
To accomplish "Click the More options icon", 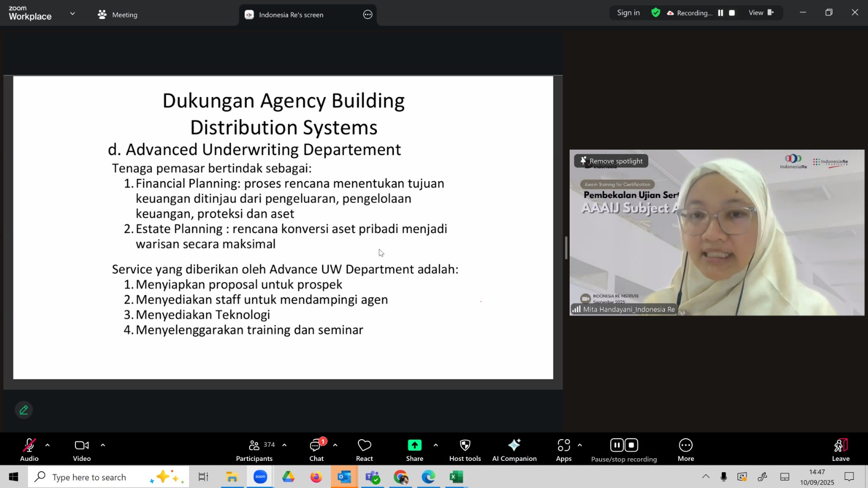I will tap(686, 450).
